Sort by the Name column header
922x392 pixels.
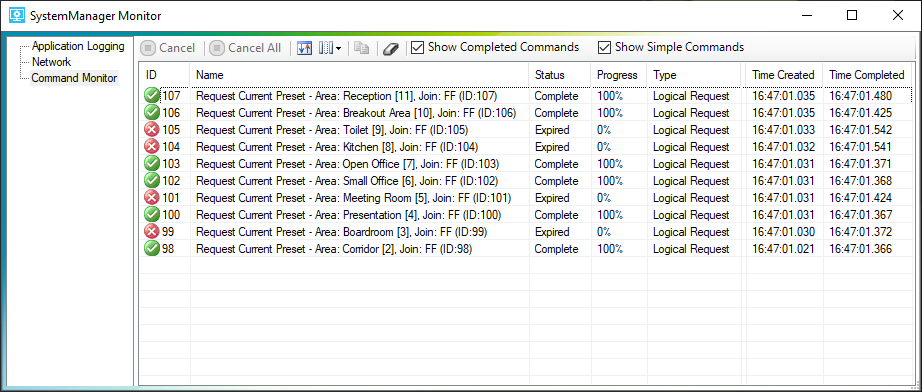(360, 75)
